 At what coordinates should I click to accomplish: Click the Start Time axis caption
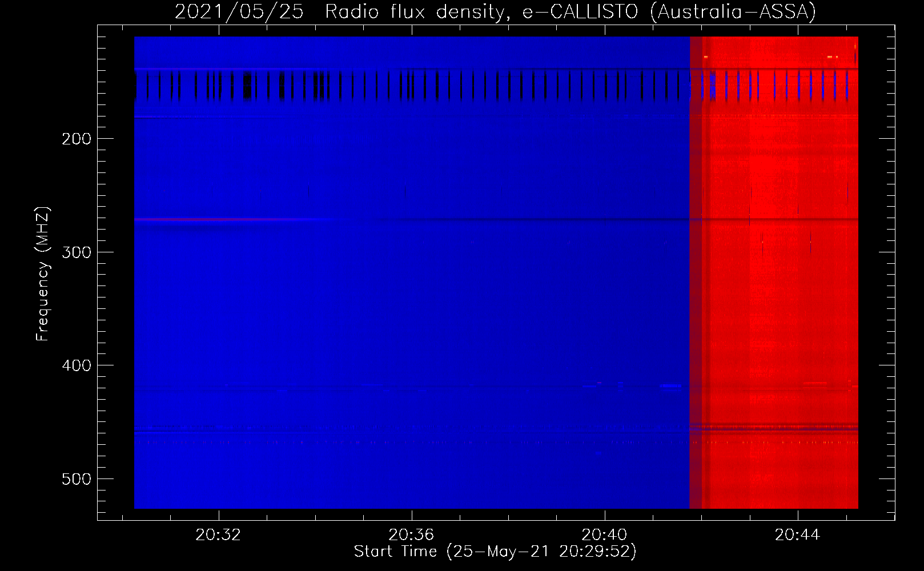[x=495, y=552]
